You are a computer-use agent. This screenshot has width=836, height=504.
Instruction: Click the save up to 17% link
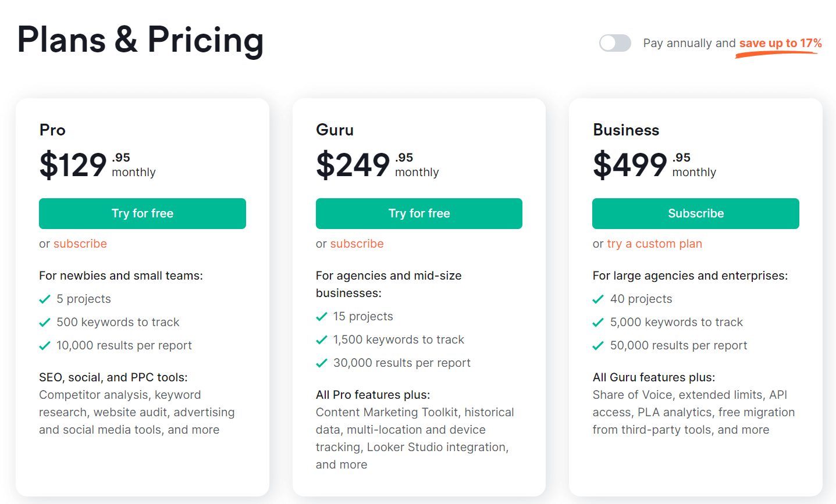[x=780, y=43]
